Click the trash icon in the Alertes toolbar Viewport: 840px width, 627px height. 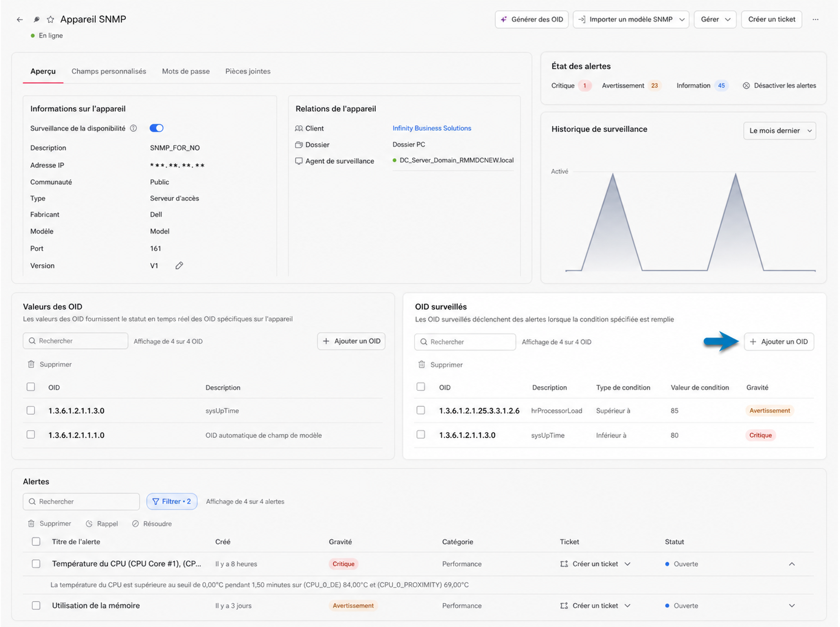pos(31,524)
